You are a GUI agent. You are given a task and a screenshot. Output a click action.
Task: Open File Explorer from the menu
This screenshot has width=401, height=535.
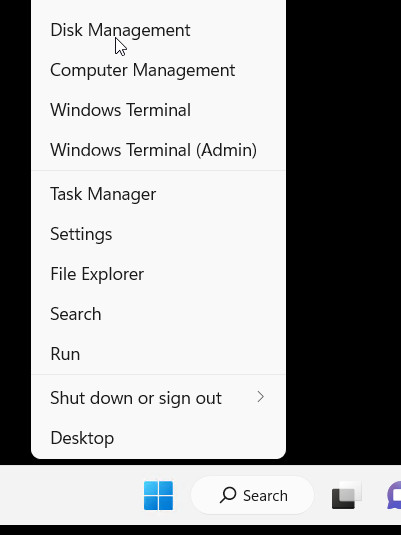point(158,274)
